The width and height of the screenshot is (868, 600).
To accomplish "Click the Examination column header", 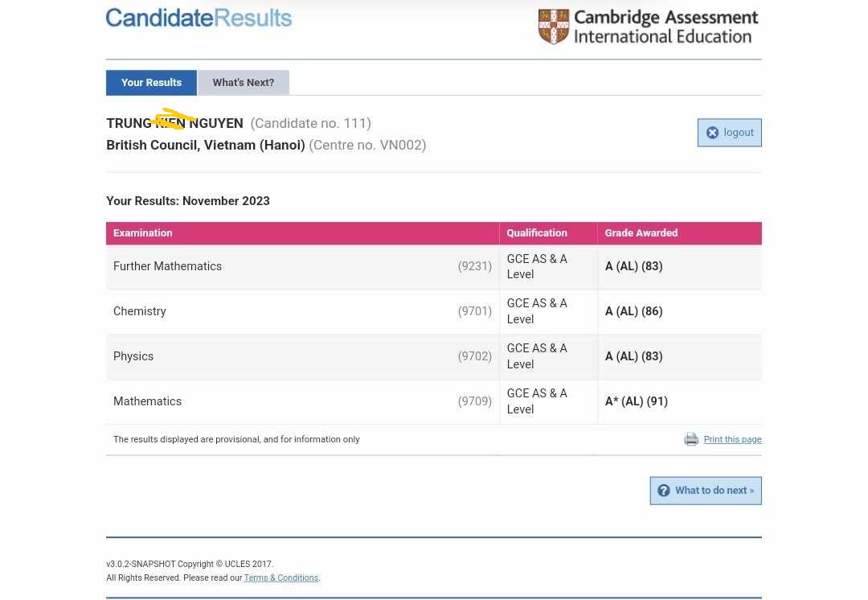I will coord(143,233).
